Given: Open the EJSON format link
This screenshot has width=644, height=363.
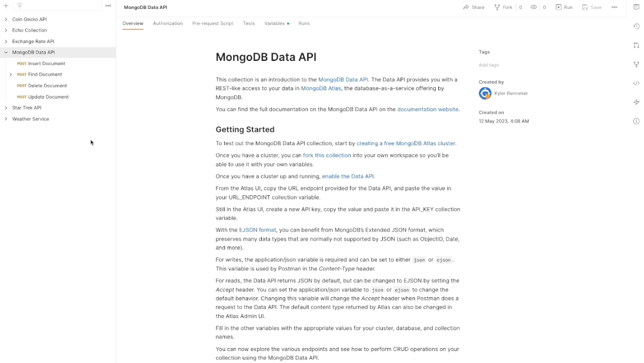Looking at the screenshot, I should tap(258, 230).
